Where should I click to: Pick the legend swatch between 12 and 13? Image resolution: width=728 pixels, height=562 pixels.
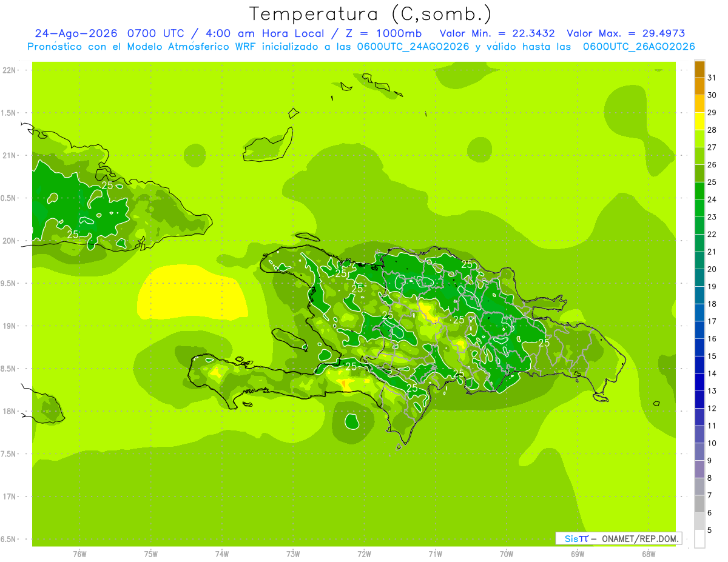(x=699, y=400)
